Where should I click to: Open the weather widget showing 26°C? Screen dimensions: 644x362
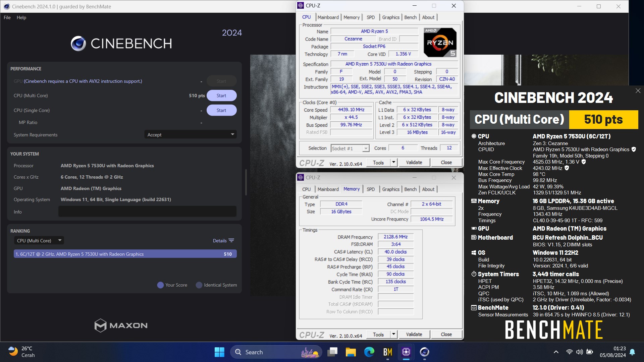(22, 352)
